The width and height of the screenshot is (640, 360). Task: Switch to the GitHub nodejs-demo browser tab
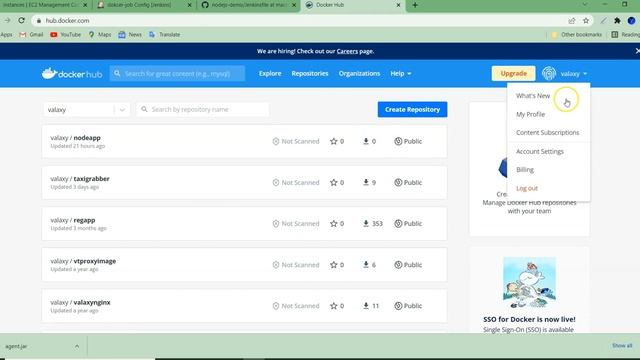248,5
